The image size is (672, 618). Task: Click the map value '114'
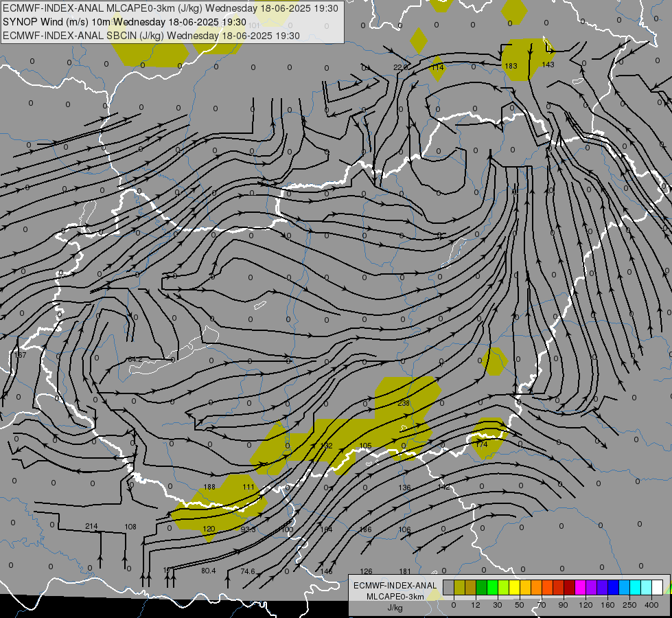point(437,67)
